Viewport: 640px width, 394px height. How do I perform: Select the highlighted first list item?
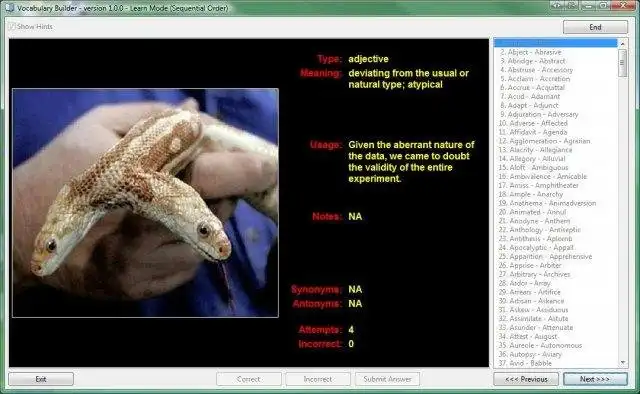pos(556,43)
